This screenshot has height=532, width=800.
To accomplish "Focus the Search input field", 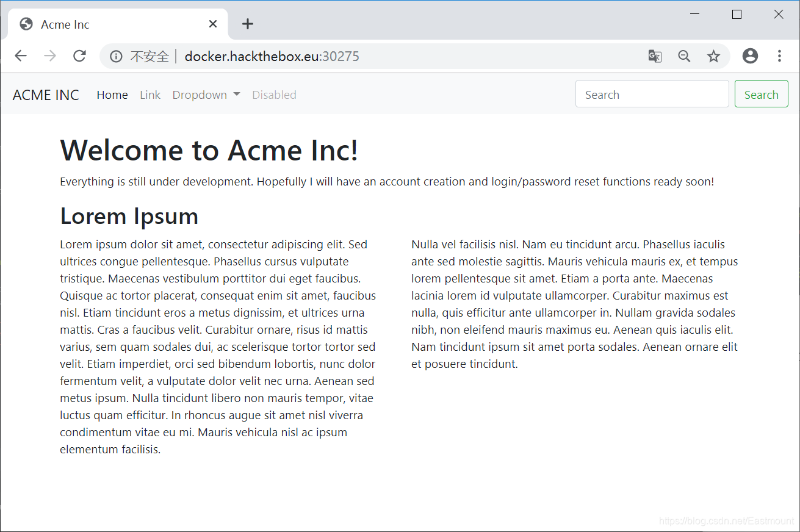I will (652, 94).
